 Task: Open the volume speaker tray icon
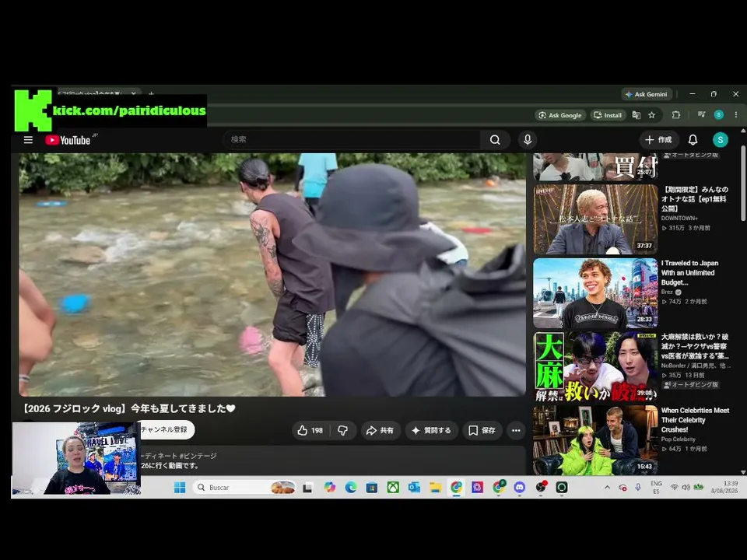pos(686,487)
